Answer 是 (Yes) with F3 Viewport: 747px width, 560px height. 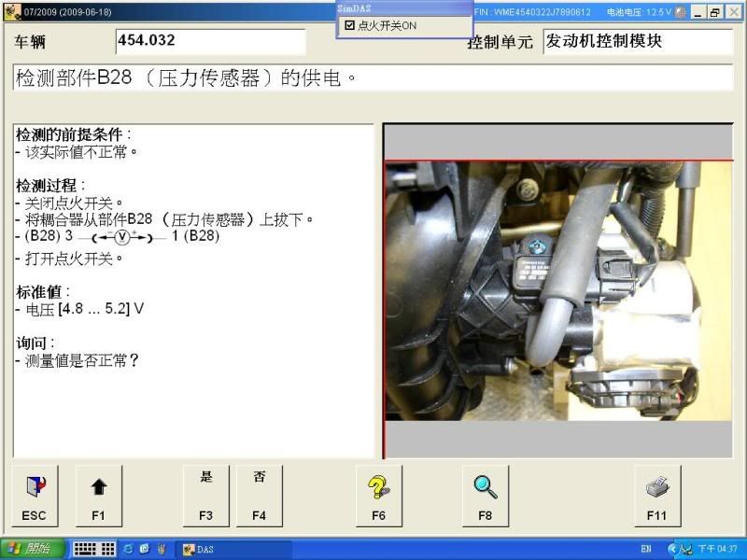[x=206, y=496]
